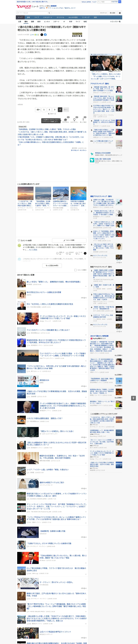138x644 pixels.
Task: Open the 国際 category
Action: click(x=32, y=21)
